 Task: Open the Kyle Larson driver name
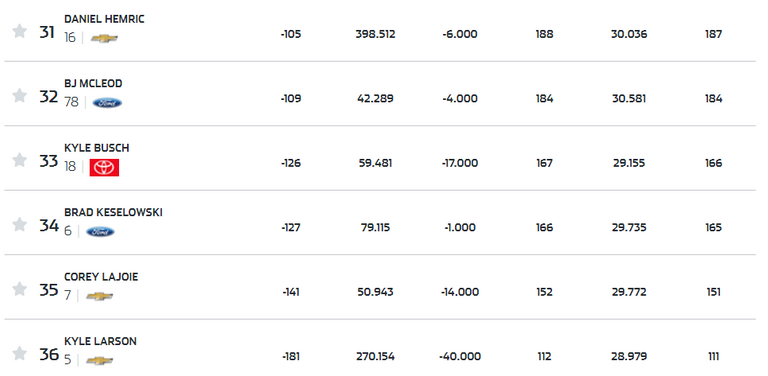100,341
